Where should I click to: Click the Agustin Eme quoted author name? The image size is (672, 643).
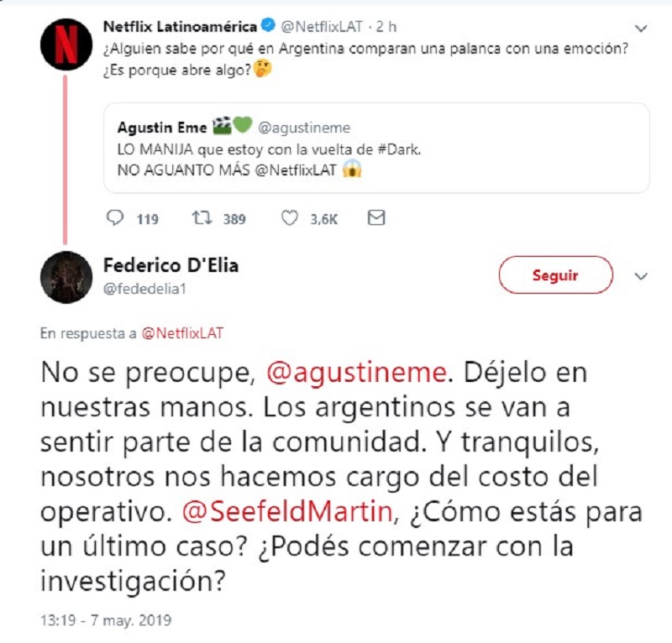pos(164,128)
